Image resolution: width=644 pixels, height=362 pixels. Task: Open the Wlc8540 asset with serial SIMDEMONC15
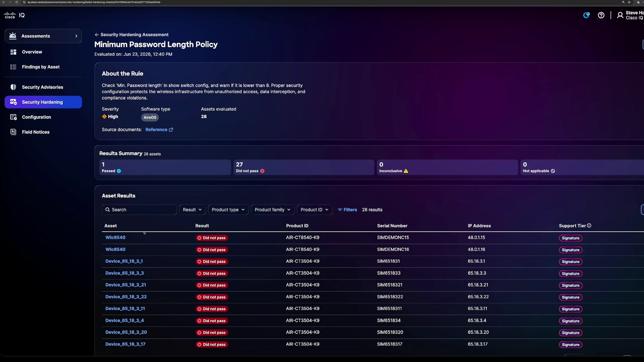(x=115, y=237)
